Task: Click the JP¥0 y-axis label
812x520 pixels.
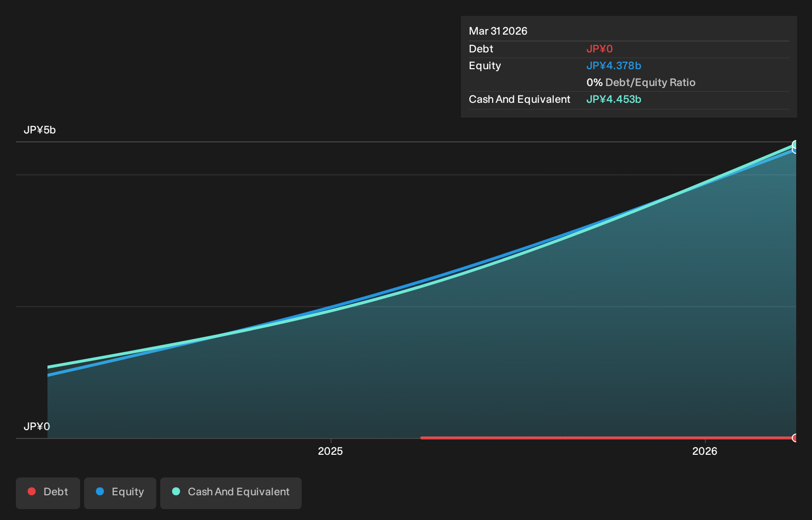Action: (x=37, y=427)
